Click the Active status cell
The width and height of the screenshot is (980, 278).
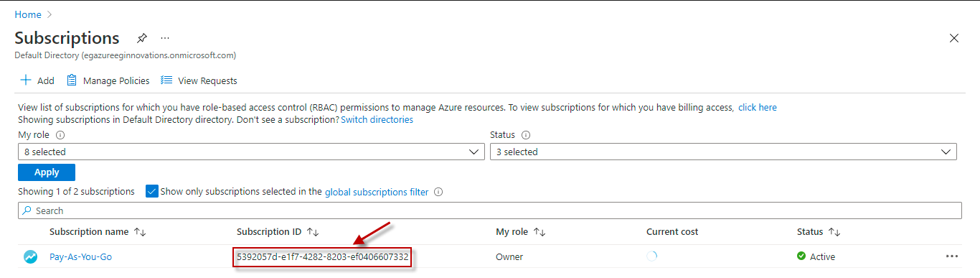816,256
